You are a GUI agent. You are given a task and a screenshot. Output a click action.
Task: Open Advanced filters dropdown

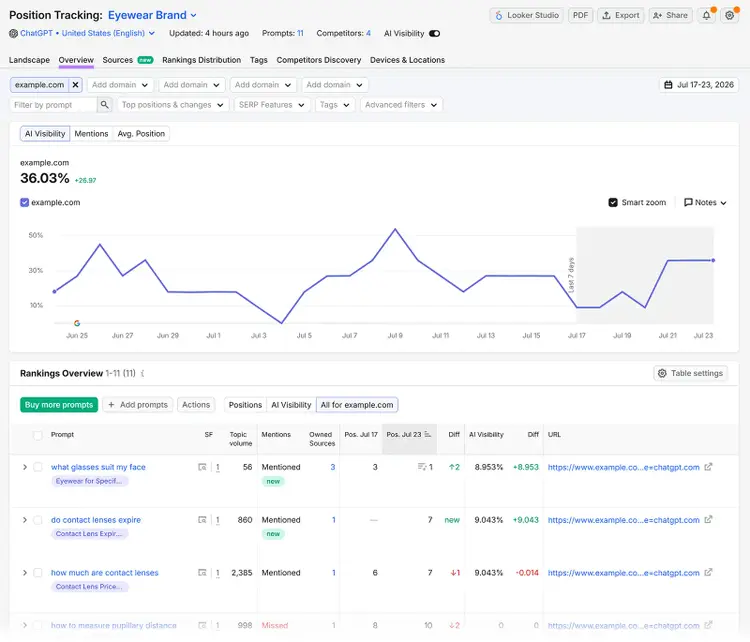point(401,105)
